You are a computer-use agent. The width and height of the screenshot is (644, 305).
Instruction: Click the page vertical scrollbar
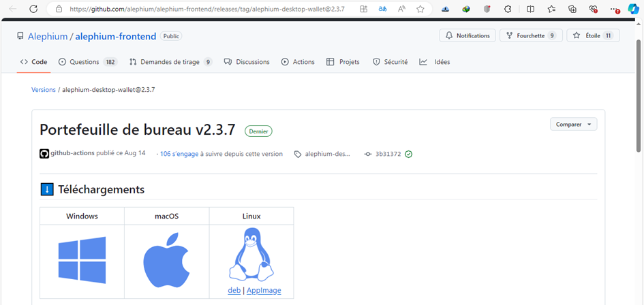coord(639,95)
